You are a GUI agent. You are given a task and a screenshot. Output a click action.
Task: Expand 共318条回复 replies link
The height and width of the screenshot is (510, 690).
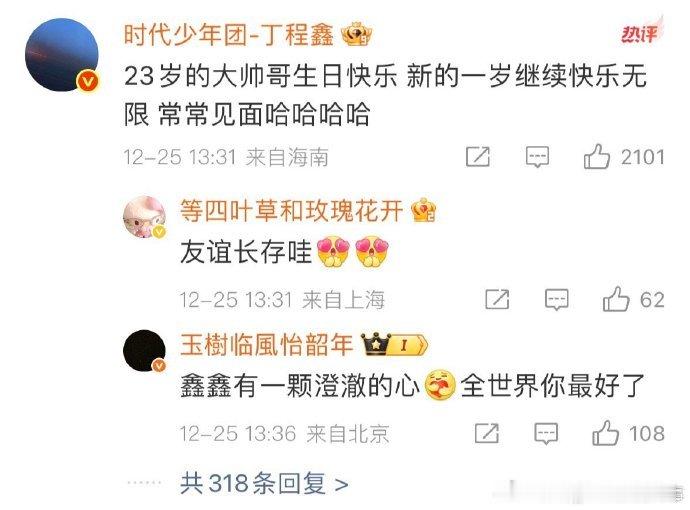pos(264,484)
